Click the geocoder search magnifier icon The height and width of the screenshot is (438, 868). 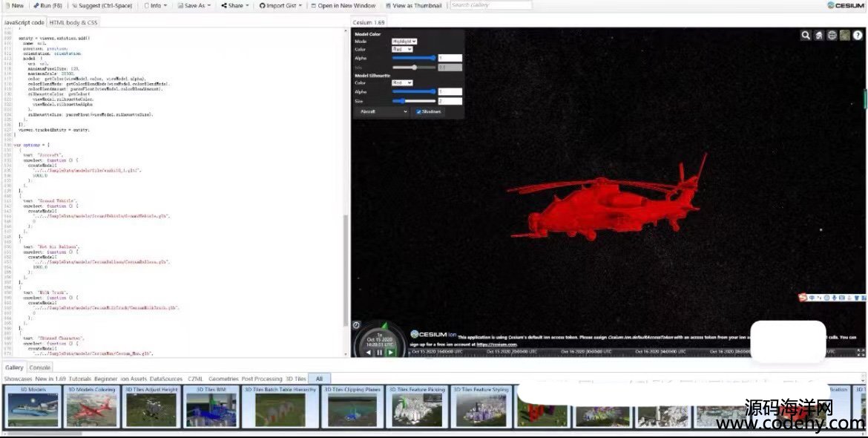pos(806,35)
